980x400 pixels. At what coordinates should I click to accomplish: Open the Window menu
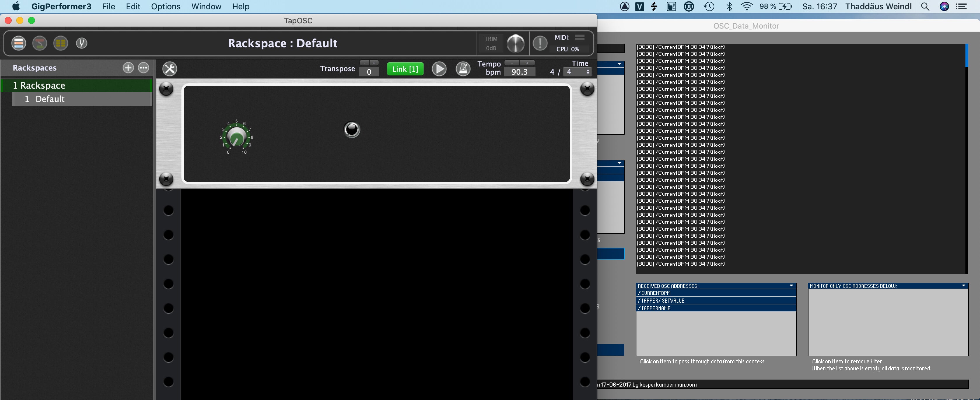click(x=206, y=6)
